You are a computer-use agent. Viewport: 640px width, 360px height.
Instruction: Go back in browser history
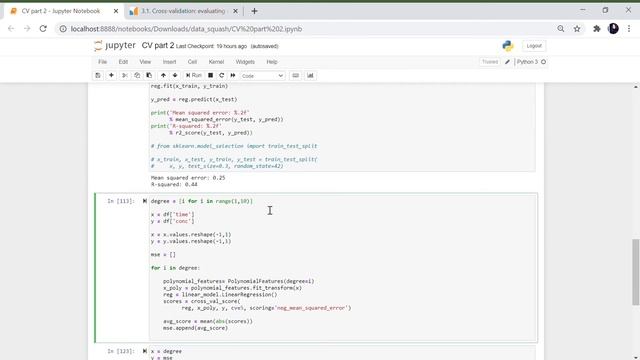click(x=11, y=29)
